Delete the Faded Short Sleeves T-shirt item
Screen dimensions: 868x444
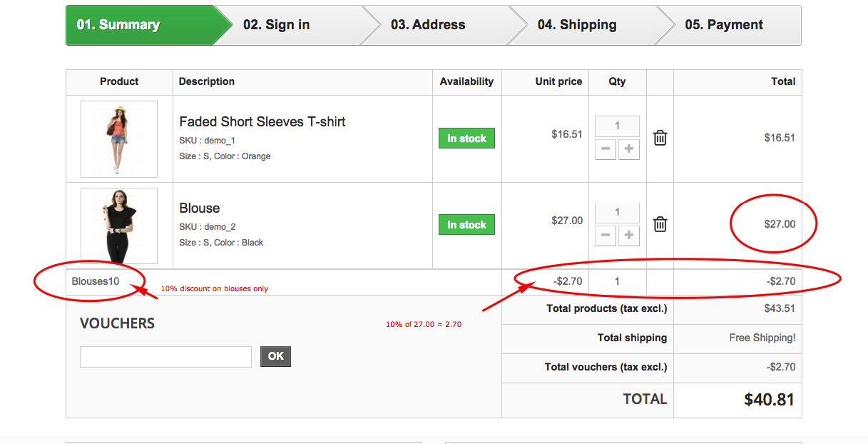660,138
